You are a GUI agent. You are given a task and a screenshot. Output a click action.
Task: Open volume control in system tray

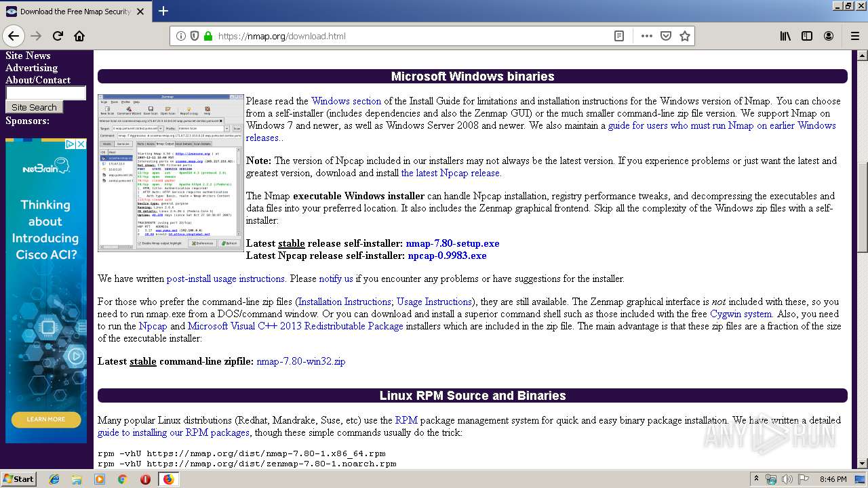787,479
